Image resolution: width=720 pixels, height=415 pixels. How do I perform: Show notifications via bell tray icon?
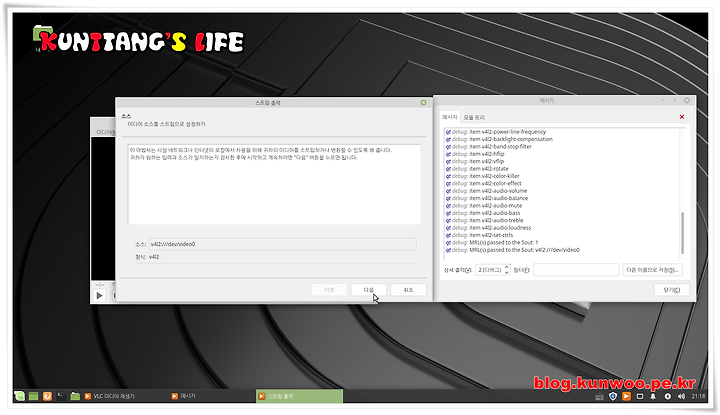click(653, 396)
